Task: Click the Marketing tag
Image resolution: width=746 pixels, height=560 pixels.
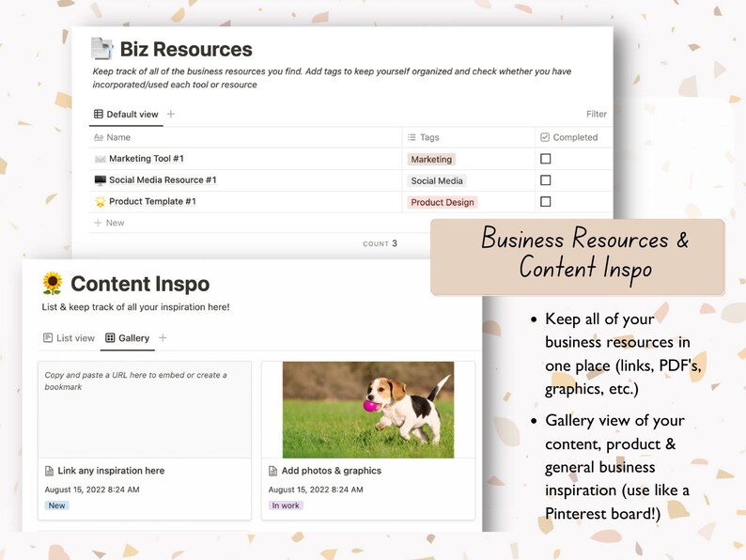Action: (431, 160)
